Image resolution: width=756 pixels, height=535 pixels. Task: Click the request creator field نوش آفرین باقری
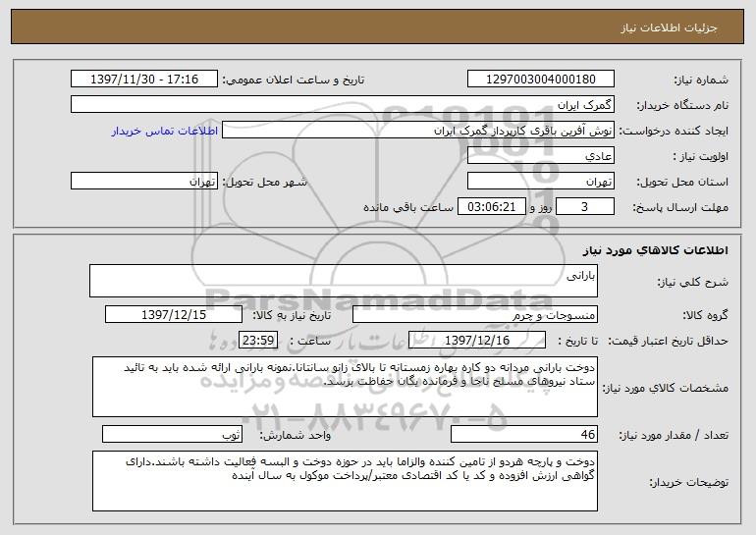pos(418,130)
